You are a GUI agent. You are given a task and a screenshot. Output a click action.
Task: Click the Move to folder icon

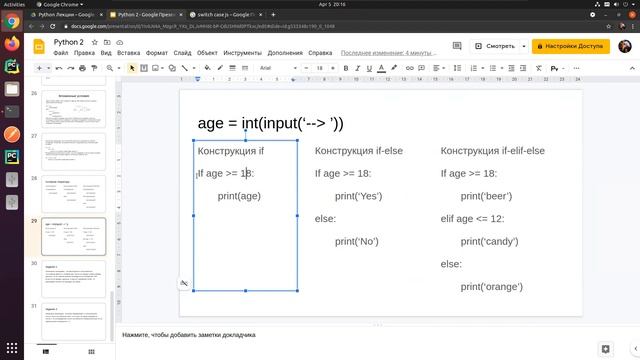tap(107, 42)
